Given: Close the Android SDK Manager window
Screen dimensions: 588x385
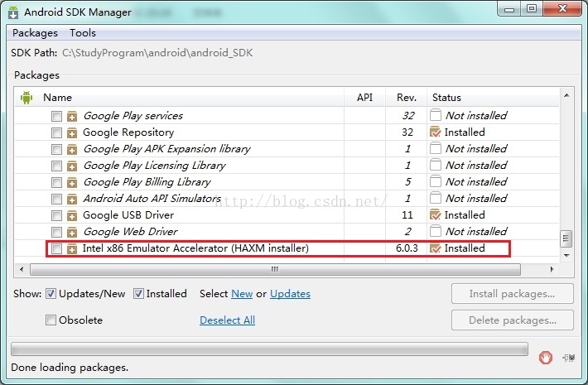Looking at the screenshot, I should pos(562,9).
